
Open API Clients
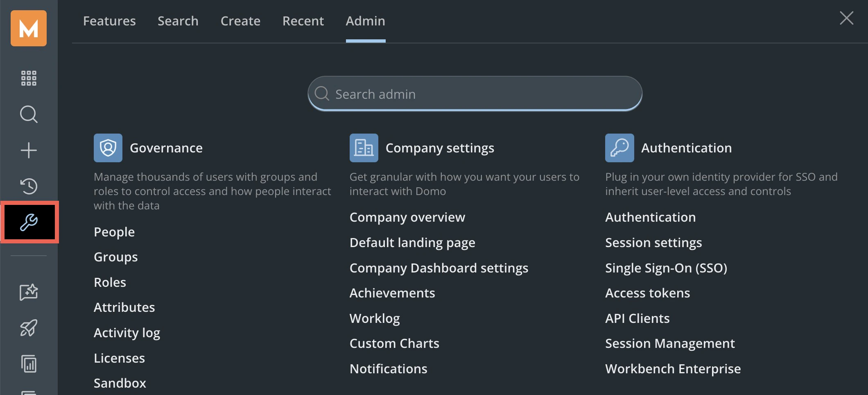pyautogui.click(x=637, y=318)
